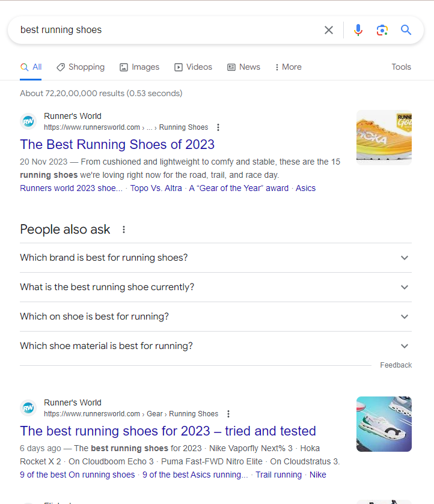
Task: Expand 'Which brand is best for running shoes?'
Action: pos(404,258)
